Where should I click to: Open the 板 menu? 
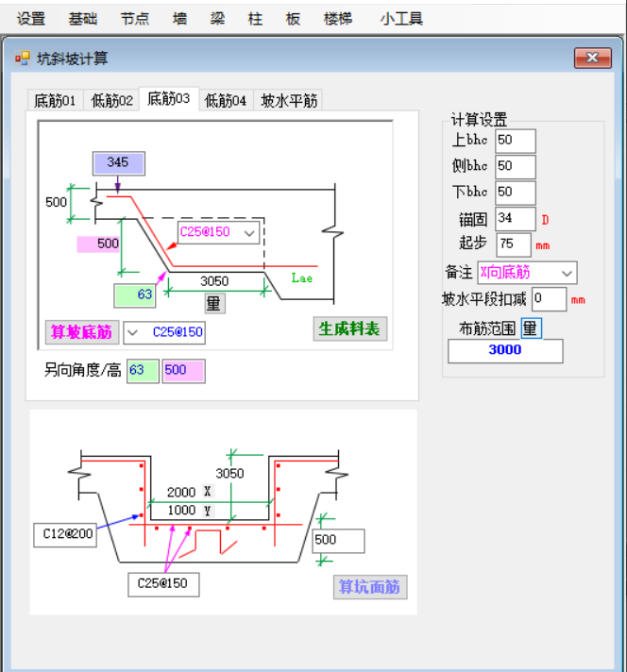[293, 19]
